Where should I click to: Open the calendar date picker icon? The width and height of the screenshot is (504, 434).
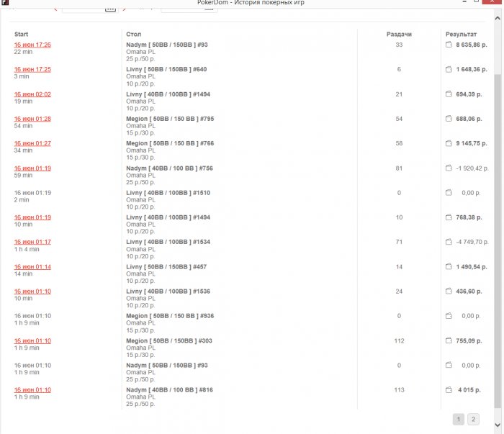pos(110,8)
